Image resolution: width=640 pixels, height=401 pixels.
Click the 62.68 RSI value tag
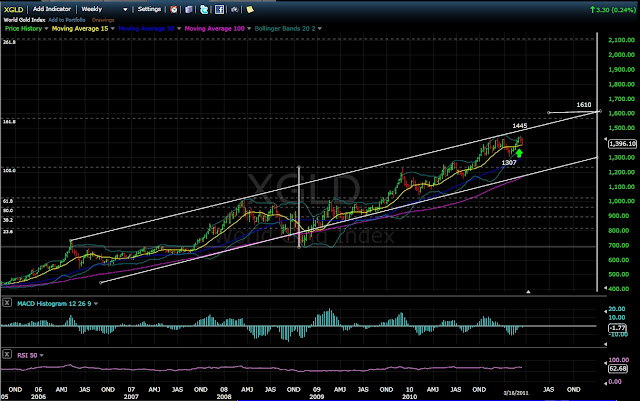click(617, 369)
